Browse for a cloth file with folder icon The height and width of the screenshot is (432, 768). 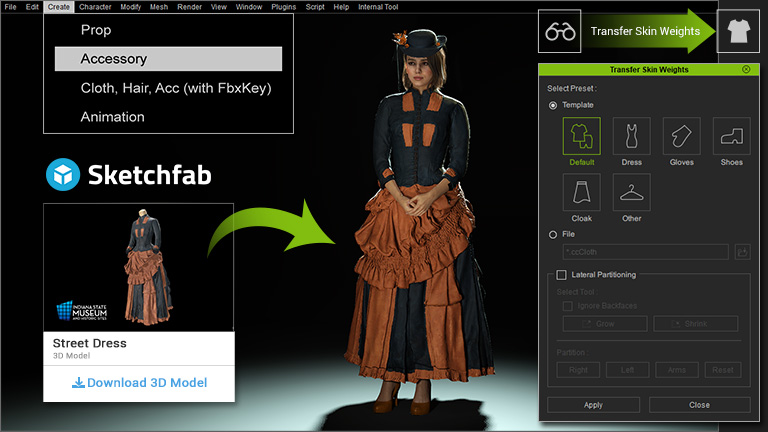tap(742, 252)
